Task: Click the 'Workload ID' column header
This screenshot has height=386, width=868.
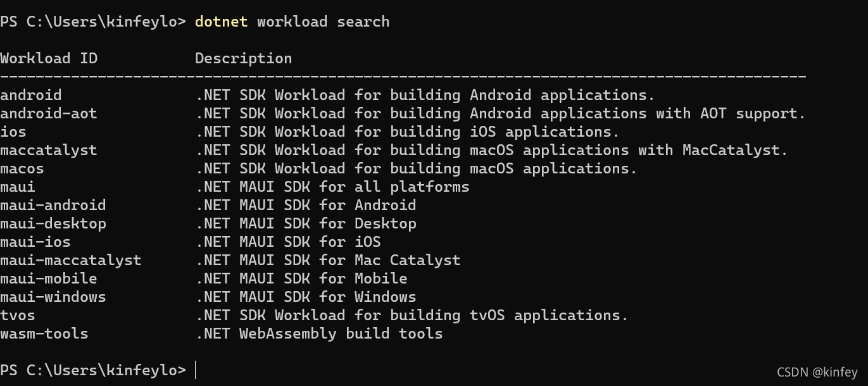Action: [49, 58]
